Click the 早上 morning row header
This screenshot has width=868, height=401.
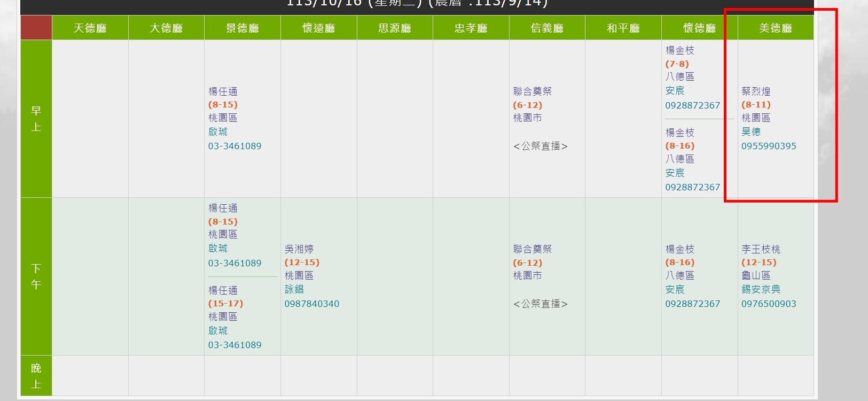[x=36, y=119]
